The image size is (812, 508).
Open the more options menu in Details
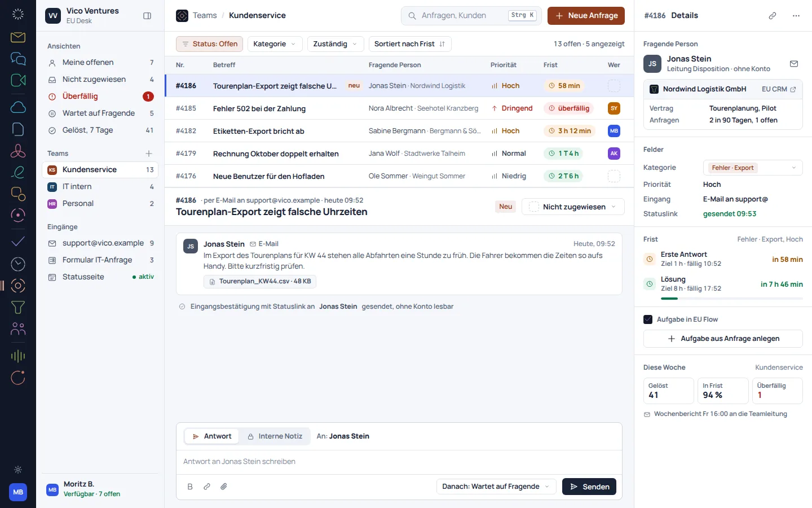[796, 16]
